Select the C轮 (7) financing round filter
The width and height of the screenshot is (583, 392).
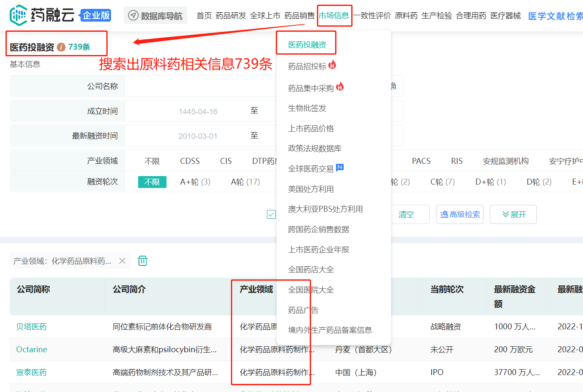442,182
